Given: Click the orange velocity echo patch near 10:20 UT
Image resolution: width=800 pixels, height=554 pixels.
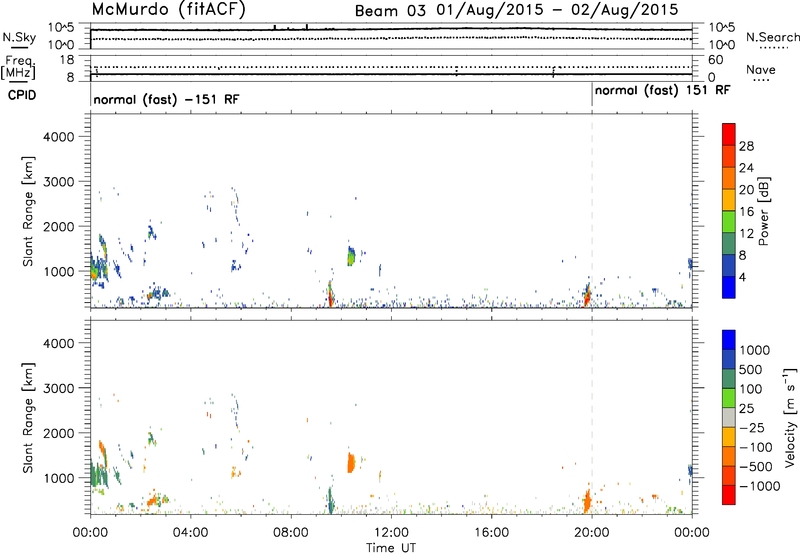Looking at the screenshot, I should tap(351, 463).
